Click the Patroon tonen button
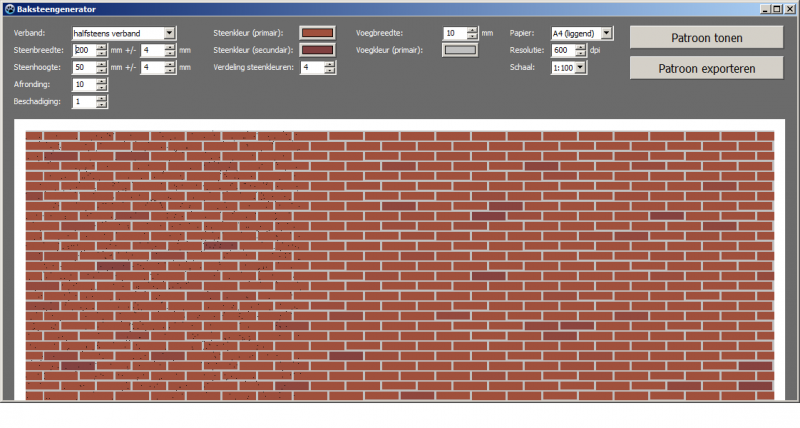The image size is (800, 428). [x=706, y=38]
